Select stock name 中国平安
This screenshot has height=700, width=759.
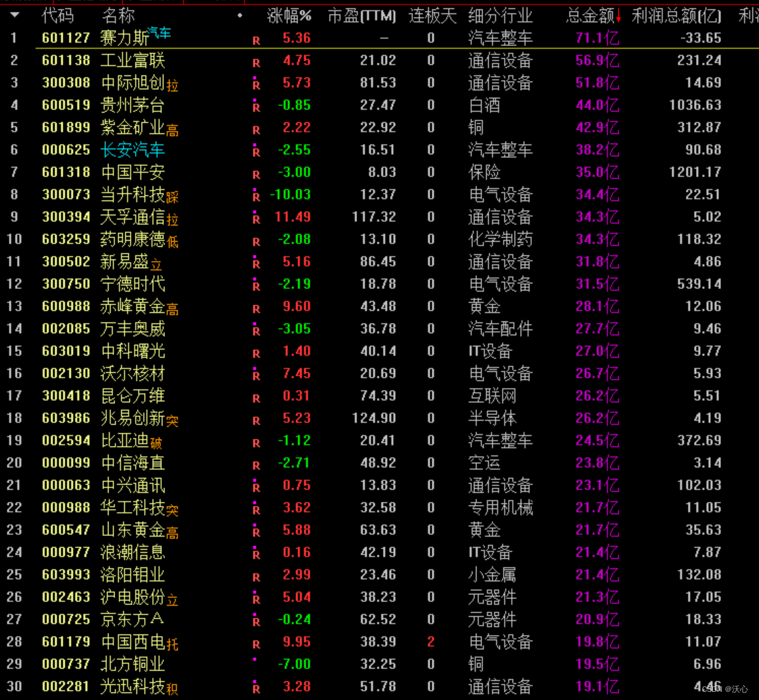[133, 172]
